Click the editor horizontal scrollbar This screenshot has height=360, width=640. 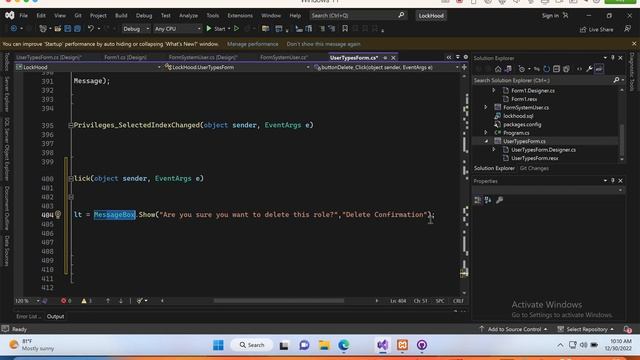279,301
